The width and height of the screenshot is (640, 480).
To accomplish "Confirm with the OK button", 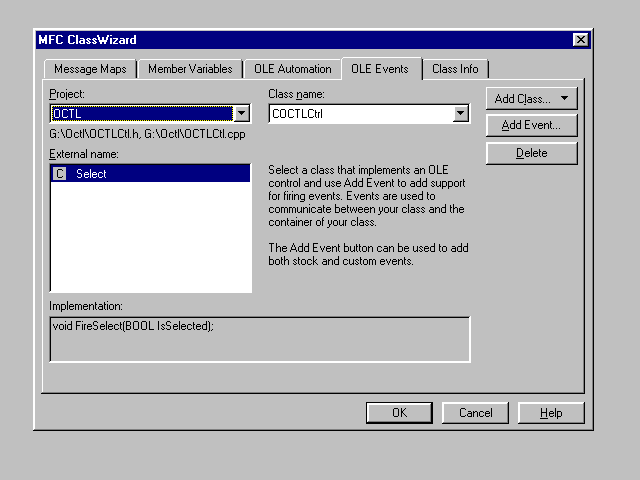I will coord(399,413).
